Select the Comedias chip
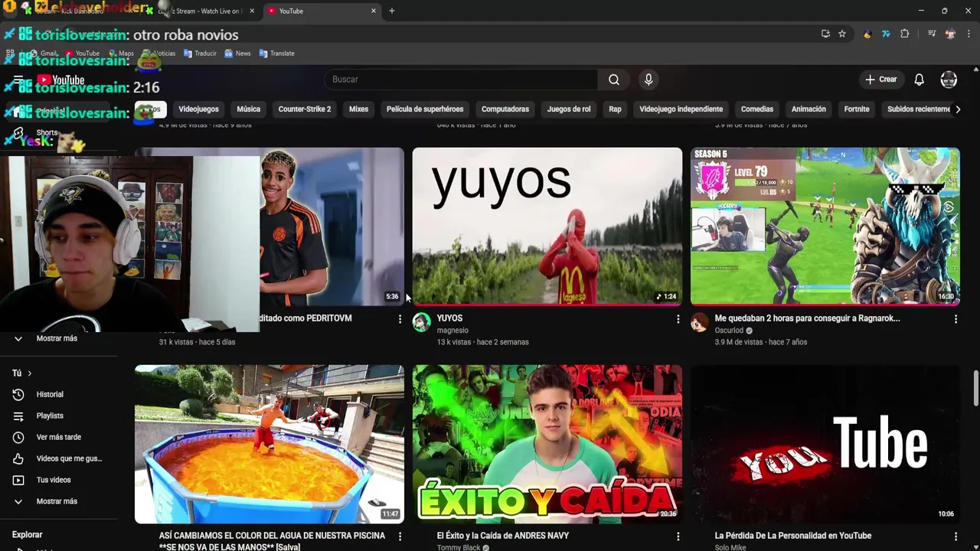The image size is (980, 551). [x=757, y=109]
